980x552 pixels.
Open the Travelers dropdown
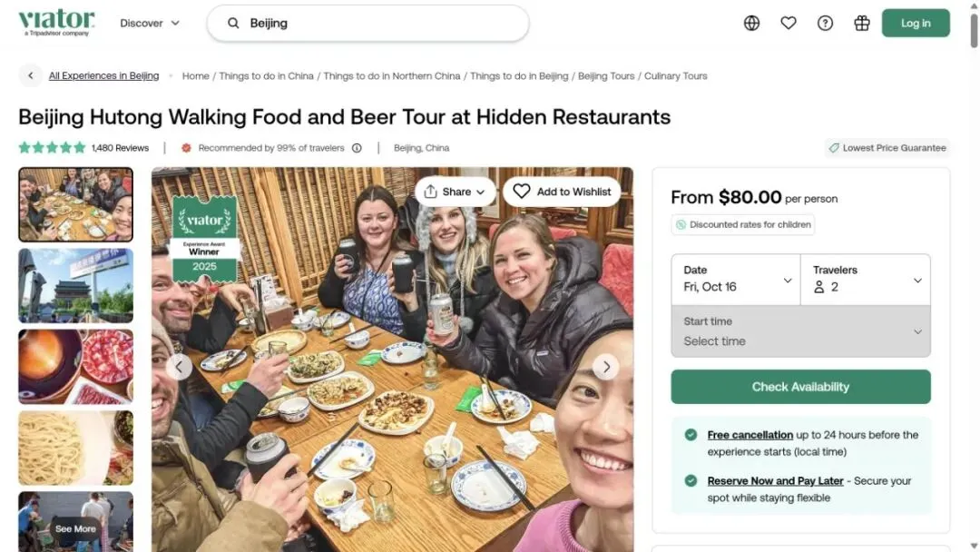(866, 279)
